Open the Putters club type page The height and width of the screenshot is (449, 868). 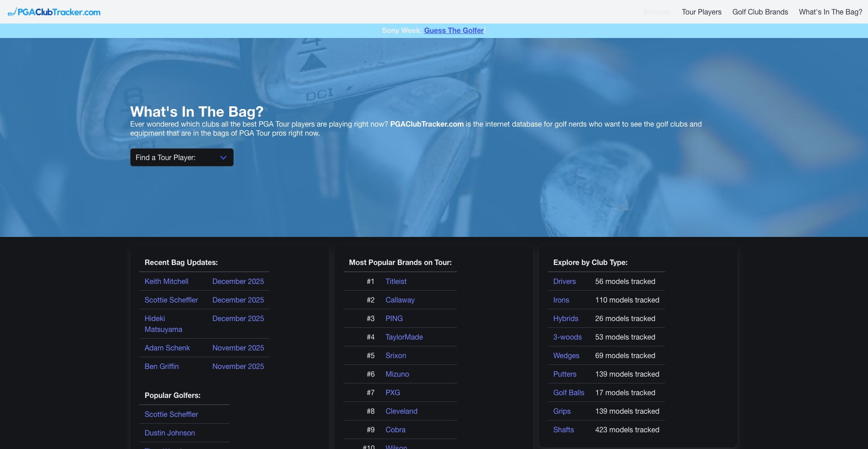click(565, 374)
